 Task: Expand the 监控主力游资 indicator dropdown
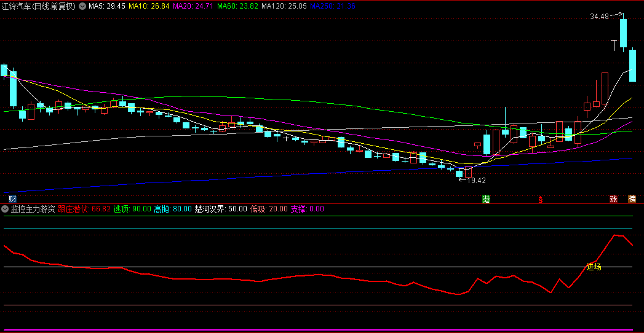[x=6, y=209]
